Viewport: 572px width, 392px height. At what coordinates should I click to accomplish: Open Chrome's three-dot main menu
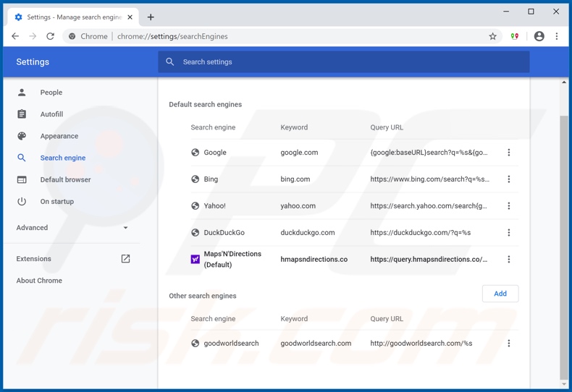pyautogui.click(x=556, y=36)
